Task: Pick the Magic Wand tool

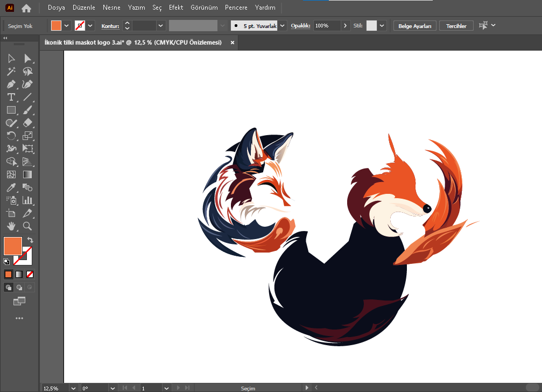Action: [x=11, y=71]
